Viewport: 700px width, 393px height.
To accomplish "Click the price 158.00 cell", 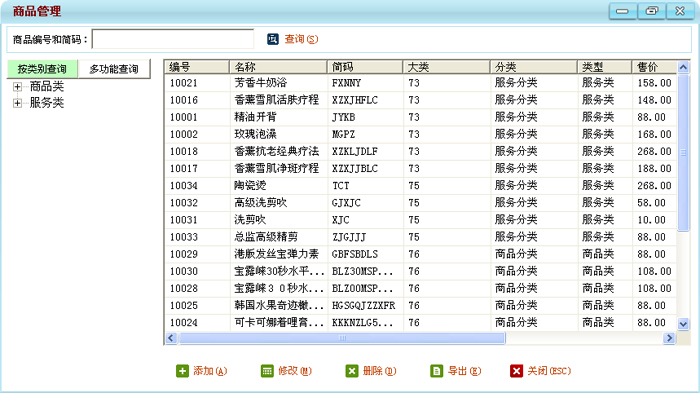I will 654,83.
